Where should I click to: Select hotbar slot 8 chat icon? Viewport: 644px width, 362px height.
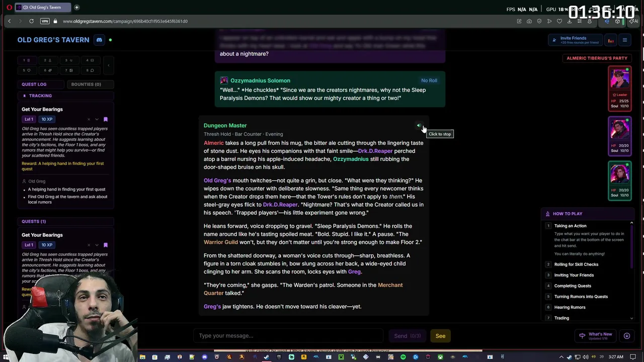[x=90, y=70]
